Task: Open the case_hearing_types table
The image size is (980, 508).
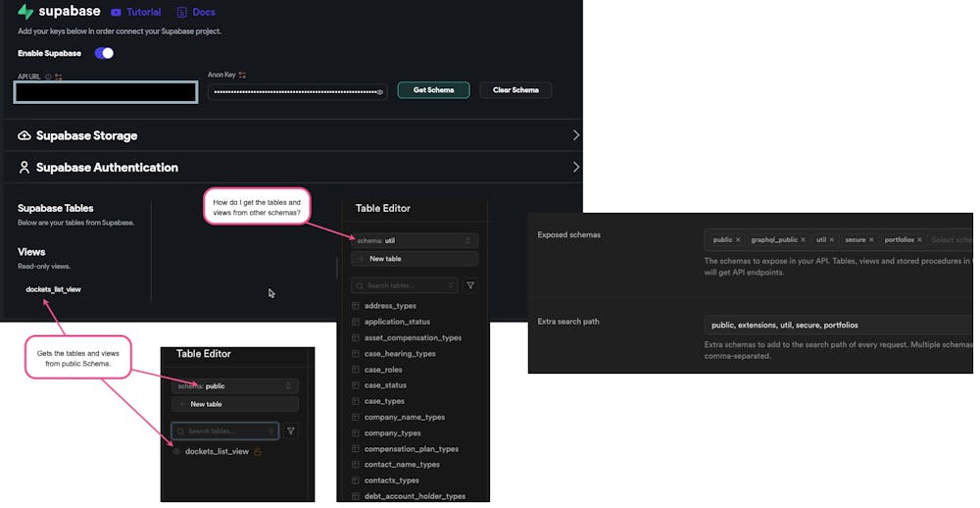Action: 400,353
